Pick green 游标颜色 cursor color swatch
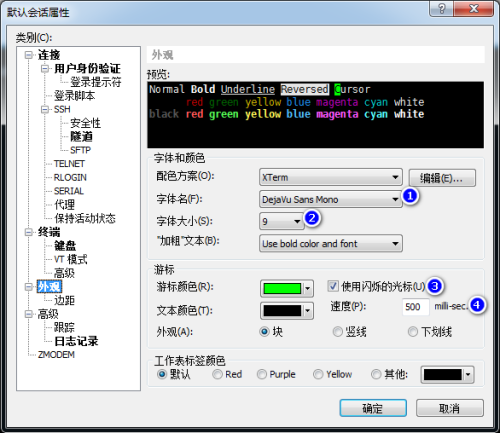Image resolution: width=500 pixels, height=433 pixels. click(287, 288)
